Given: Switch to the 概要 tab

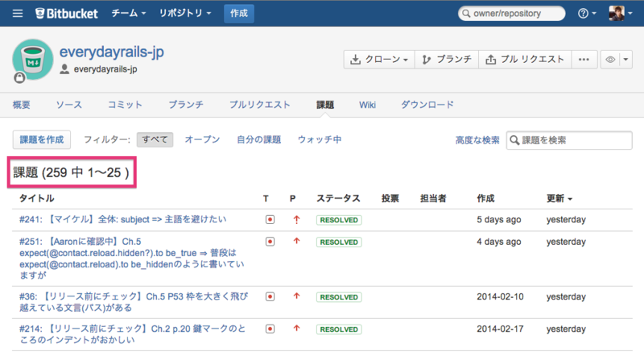Looking at the screenshot, I should pyautogui.click(x=22, y=105).
